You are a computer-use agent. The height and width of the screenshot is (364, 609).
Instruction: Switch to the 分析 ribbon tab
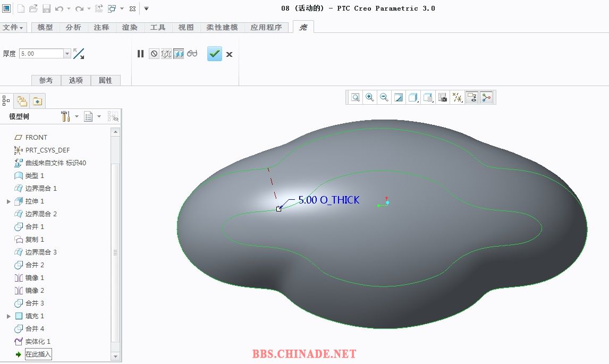point(73,27)
